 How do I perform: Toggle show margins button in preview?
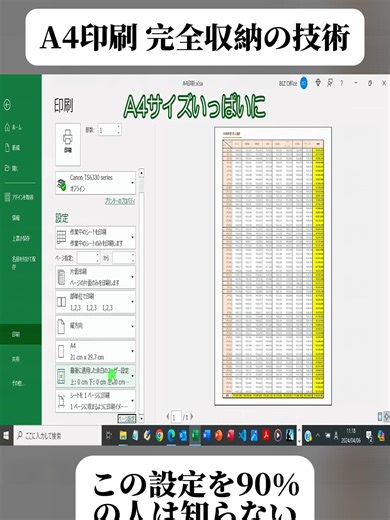click(380, 416)
